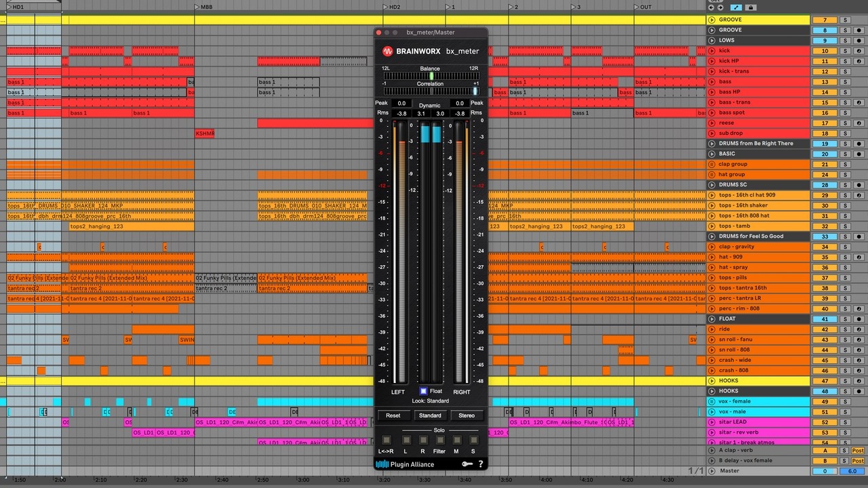
Task: Click the Brainworx logo icon
Action: pyautogui.click(x=388, y=51)
